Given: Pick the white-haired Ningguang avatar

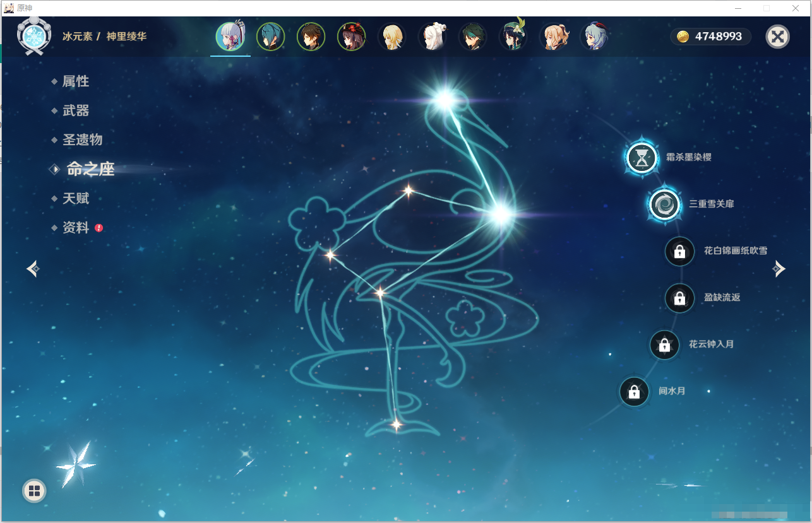Looking at the screenshot, I should click(433, 37).
